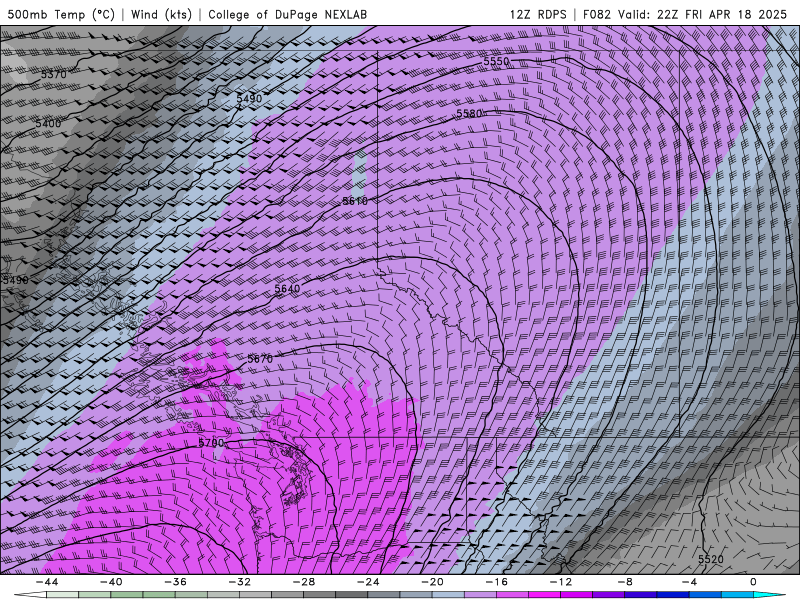The height and width of the screenshot is (600, 800).
Task: Click the -20 colorbar tick label
Action: coord(432,582)
